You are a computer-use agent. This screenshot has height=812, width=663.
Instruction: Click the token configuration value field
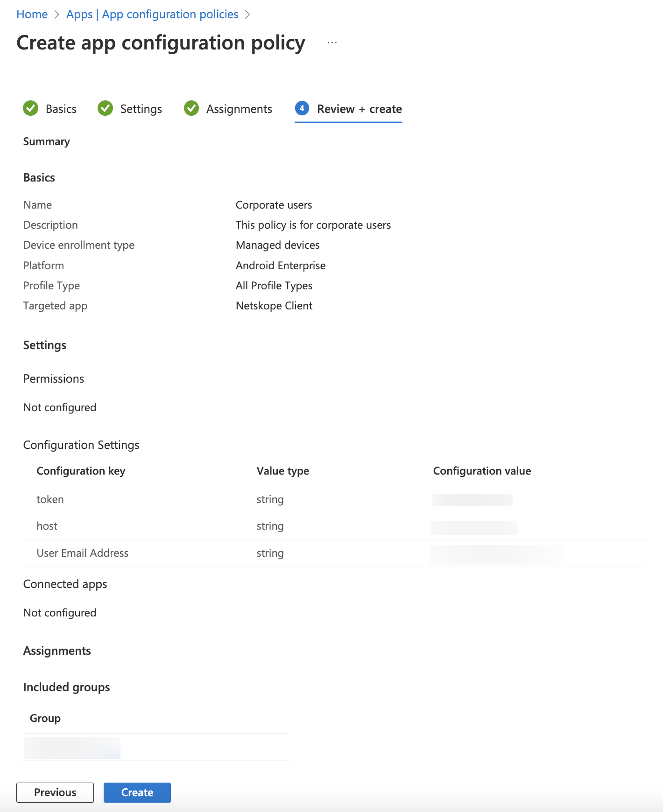click(472, 500)
